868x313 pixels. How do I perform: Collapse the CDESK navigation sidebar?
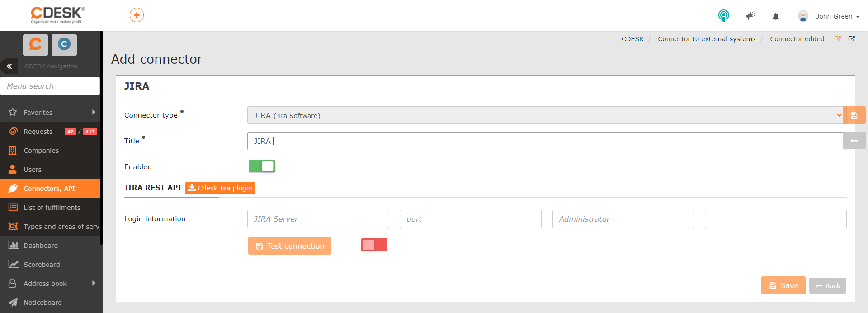(9, 66)
